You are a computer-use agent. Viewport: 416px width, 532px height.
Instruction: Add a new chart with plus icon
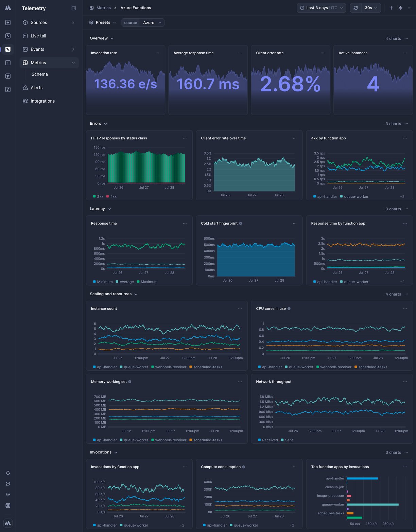pos(391,8)
